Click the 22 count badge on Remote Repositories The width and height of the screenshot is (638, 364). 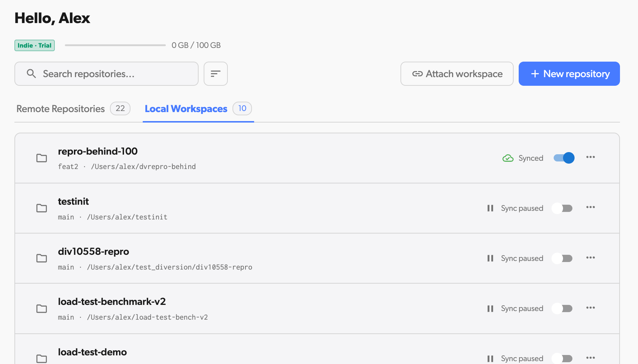[x=120, y=108]
